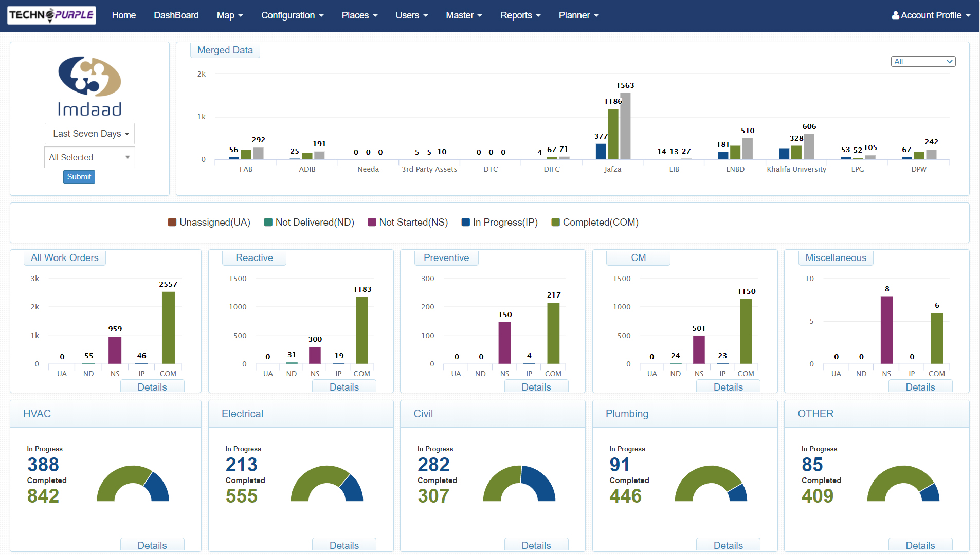Toggle Completed(COM) legend swatch

click(555, 222)
